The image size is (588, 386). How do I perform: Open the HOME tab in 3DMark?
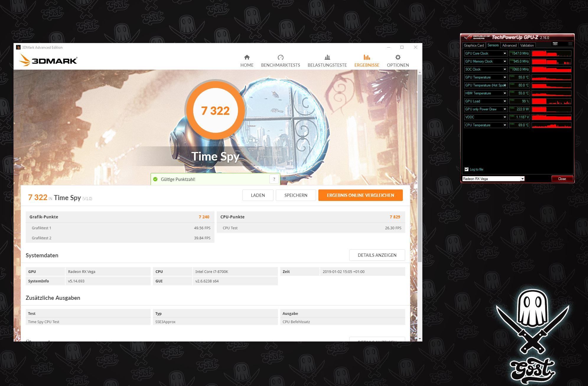pyautogui.click(x=247, y=61)
